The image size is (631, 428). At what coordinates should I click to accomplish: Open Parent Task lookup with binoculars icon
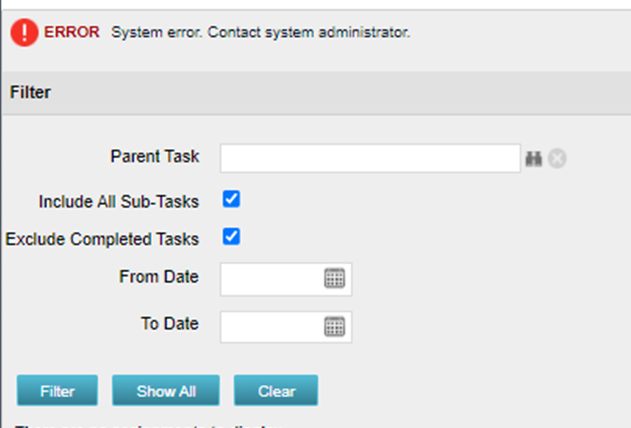[534, 158]
